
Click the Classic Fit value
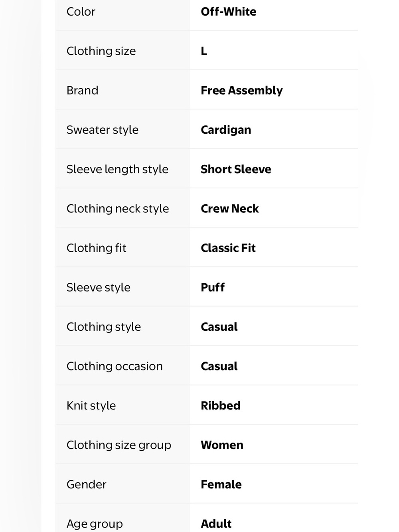pos(228,248)
